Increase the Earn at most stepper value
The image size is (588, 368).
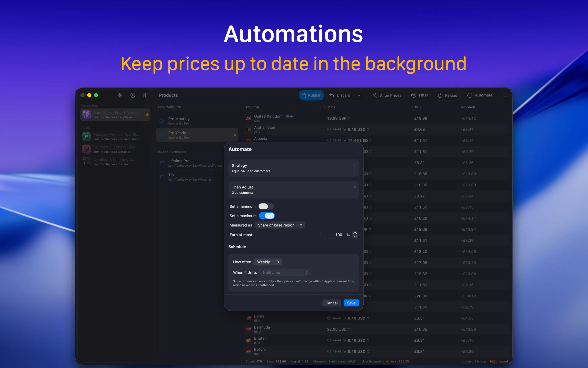[355, 233]
